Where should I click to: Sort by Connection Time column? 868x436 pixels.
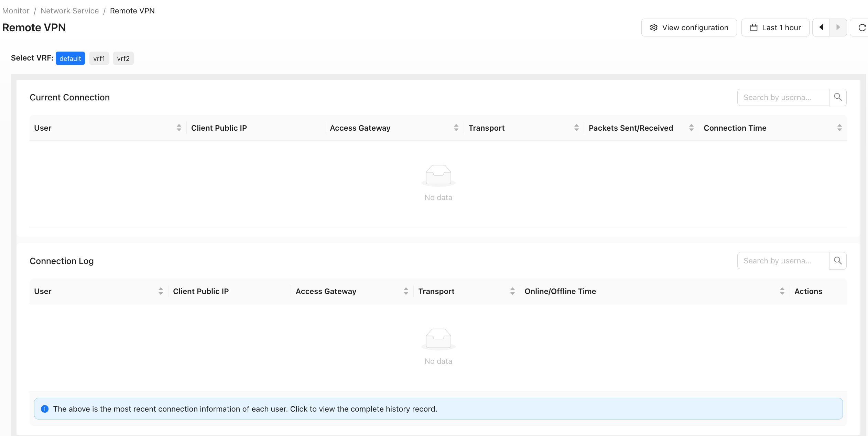tap(839, 128)
